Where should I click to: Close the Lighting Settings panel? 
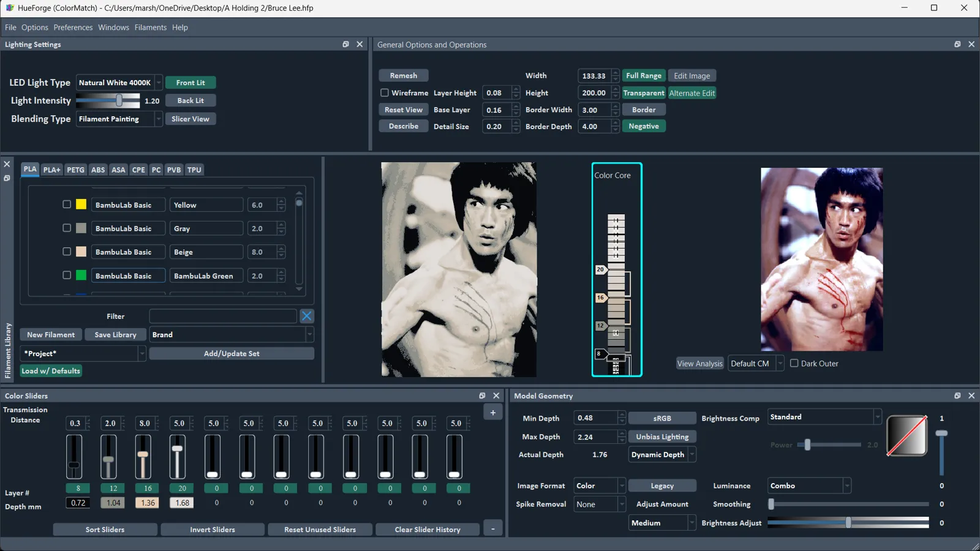(x=360, y=44)
